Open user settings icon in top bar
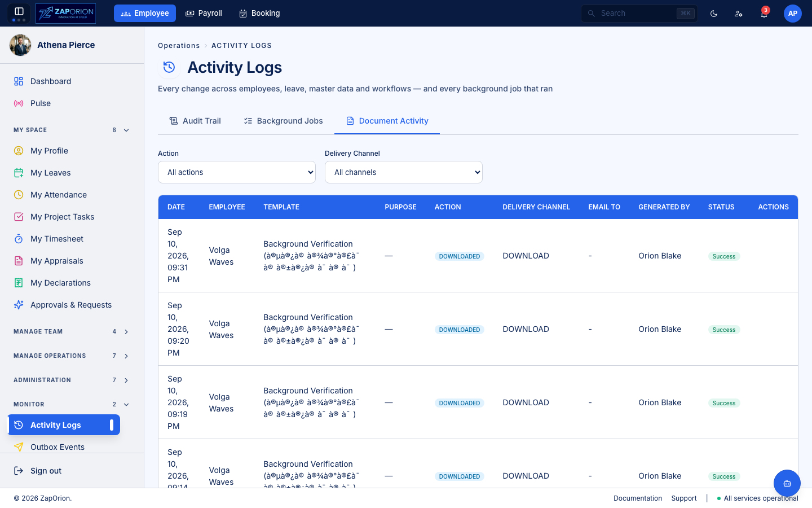This screenshot has width=812, height=508. 739,14
